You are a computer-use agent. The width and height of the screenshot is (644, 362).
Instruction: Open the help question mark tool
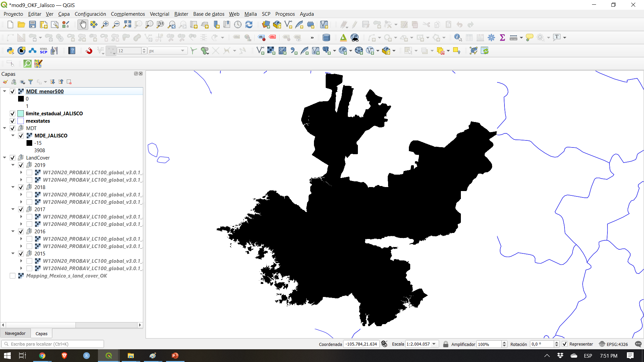click(72, 51)
